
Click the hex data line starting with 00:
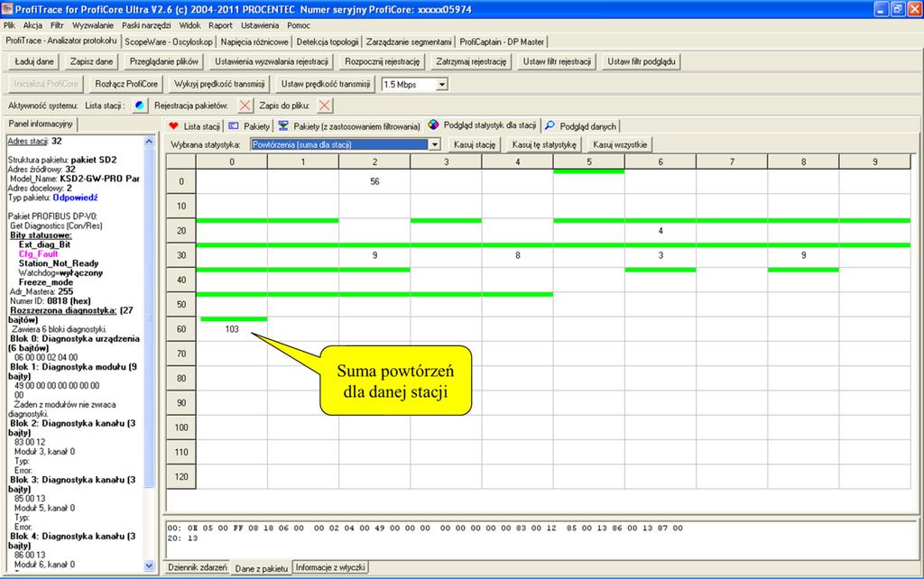pyautogui.click(x=425, y=528)
